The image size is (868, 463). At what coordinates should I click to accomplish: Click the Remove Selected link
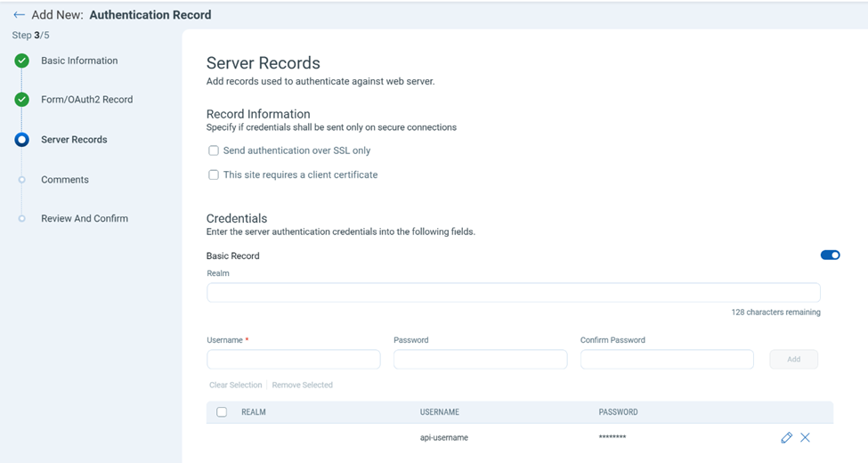[303, 385]
